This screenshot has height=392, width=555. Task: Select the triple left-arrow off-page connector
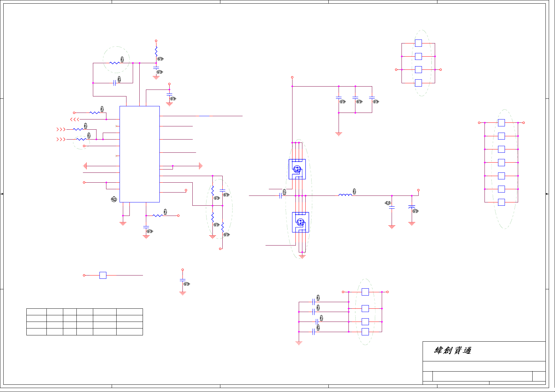75,119
